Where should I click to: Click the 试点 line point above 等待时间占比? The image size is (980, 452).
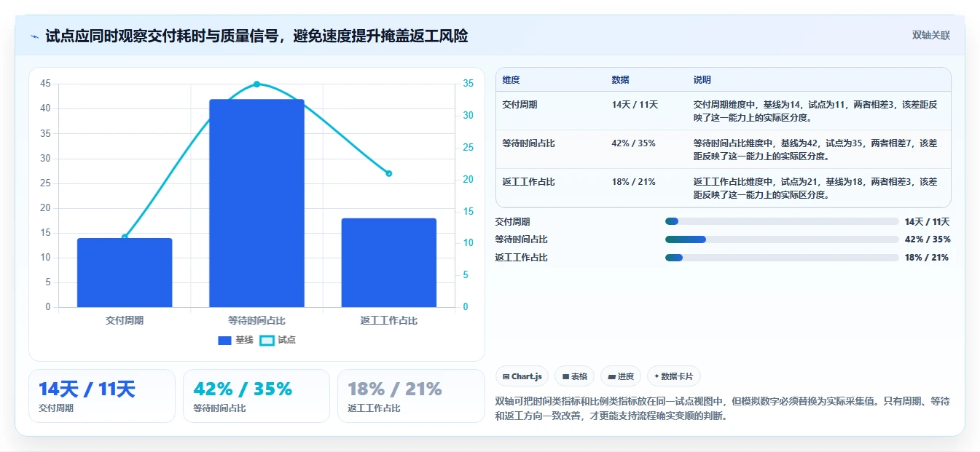click(x=256, y=84)
